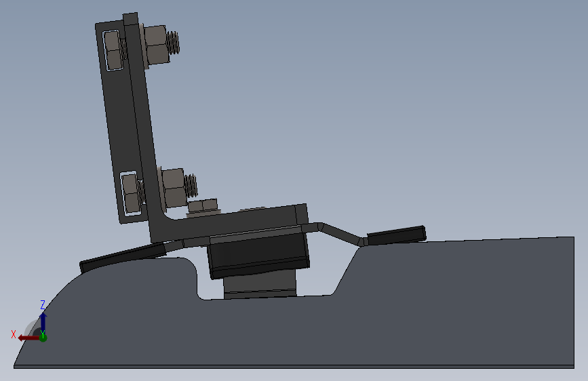
Task: Select the small horizontal bolt head above the bracket foot
Action: click(203, 205)
